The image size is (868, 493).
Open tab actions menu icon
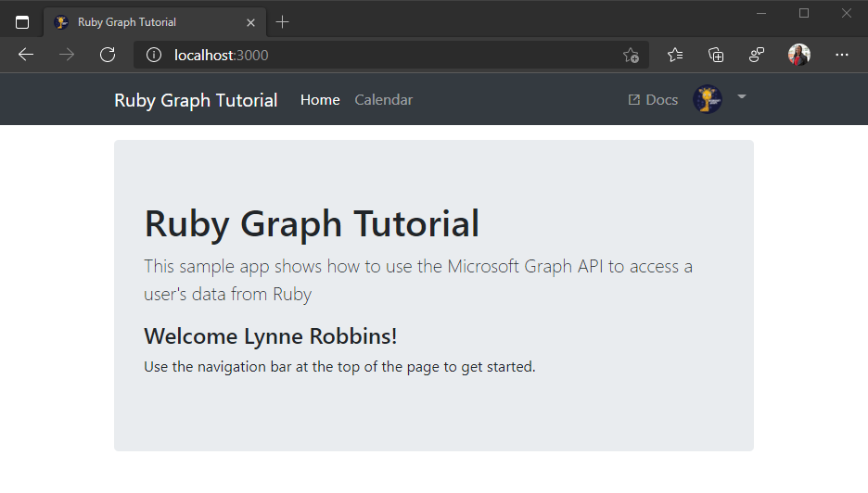click(x=22, y=22)
